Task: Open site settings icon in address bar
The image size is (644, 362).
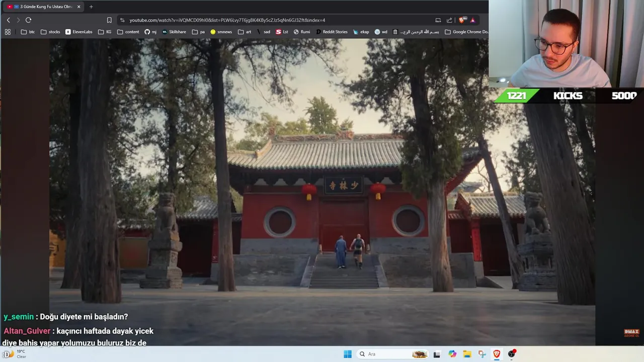Action: pos(122,20)
